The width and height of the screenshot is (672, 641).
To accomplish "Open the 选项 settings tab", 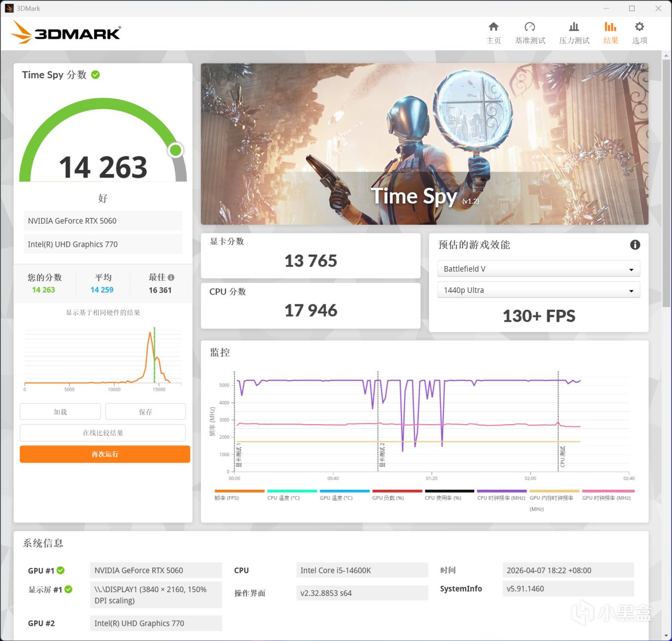I will (x=639, y=33).
